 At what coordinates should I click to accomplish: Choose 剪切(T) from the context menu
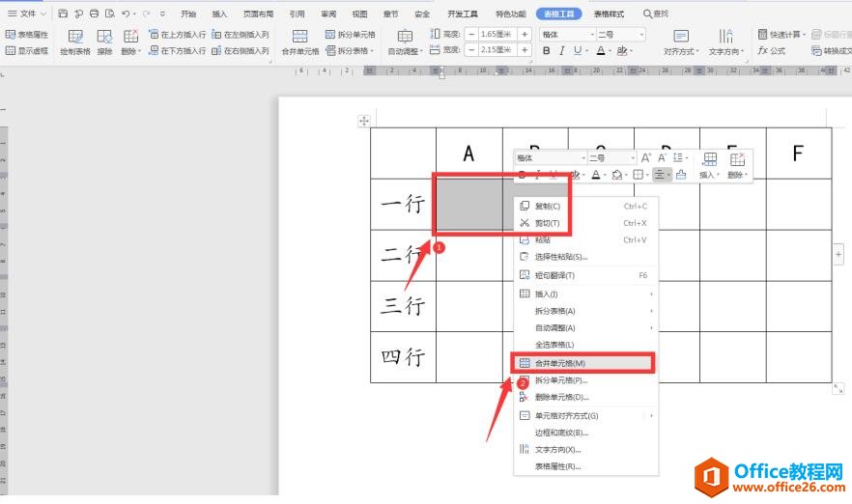click(x=584, y=223)
